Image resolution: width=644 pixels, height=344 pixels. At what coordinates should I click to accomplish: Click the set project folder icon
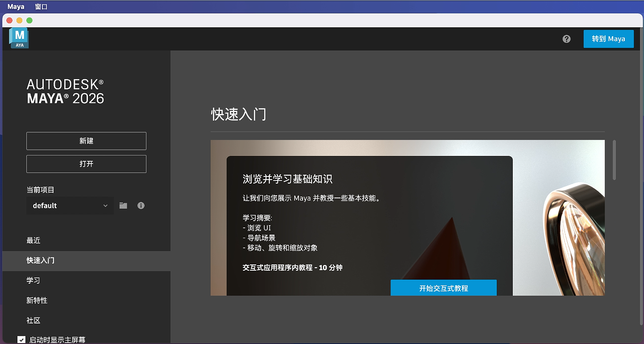click(123, 206)
